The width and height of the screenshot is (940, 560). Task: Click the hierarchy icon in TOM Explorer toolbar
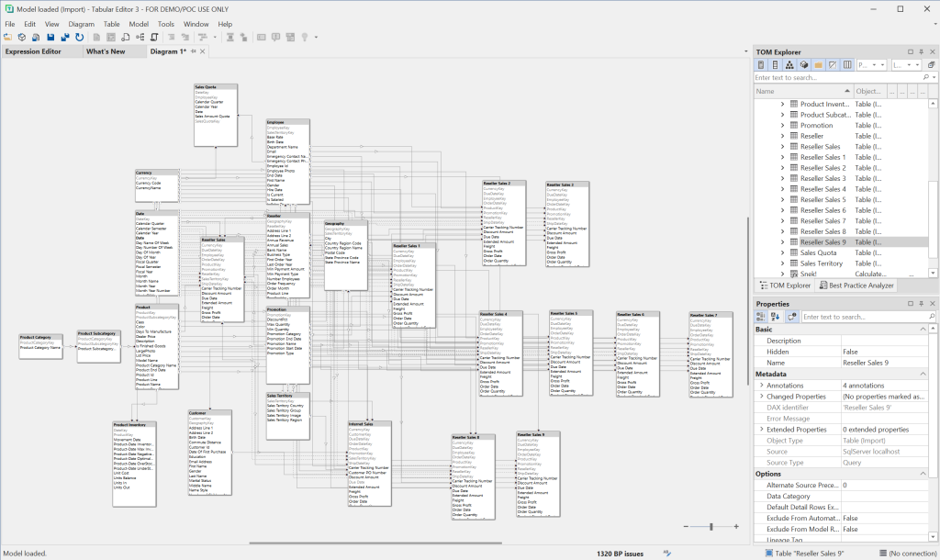pos(790,64)
